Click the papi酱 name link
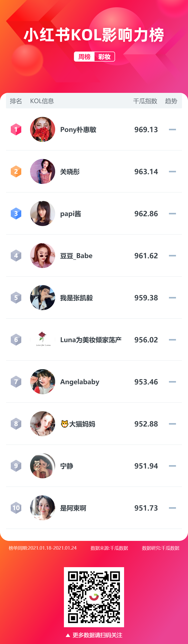188x644 pixels. point(70,214)
